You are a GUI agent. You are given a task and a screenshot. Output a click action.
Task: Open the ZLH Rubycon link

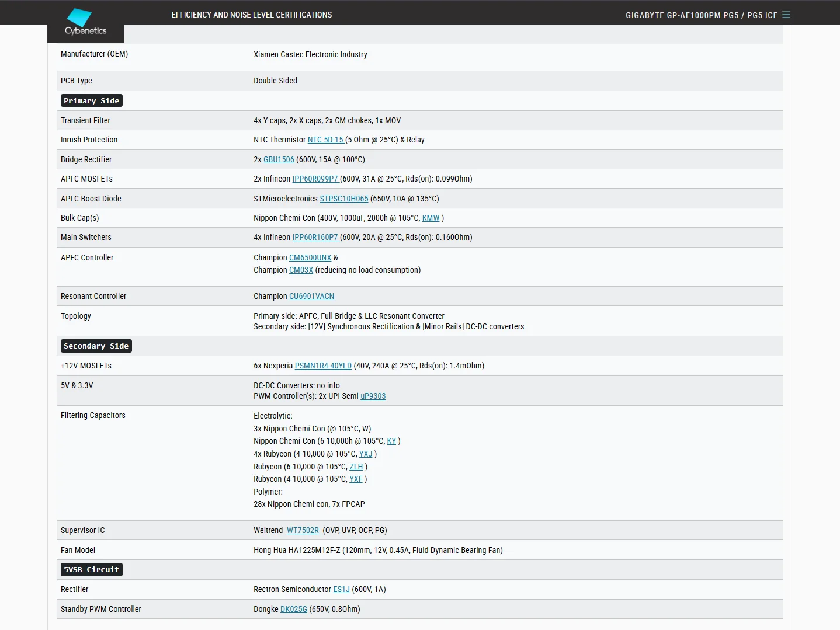click(356, 467)
